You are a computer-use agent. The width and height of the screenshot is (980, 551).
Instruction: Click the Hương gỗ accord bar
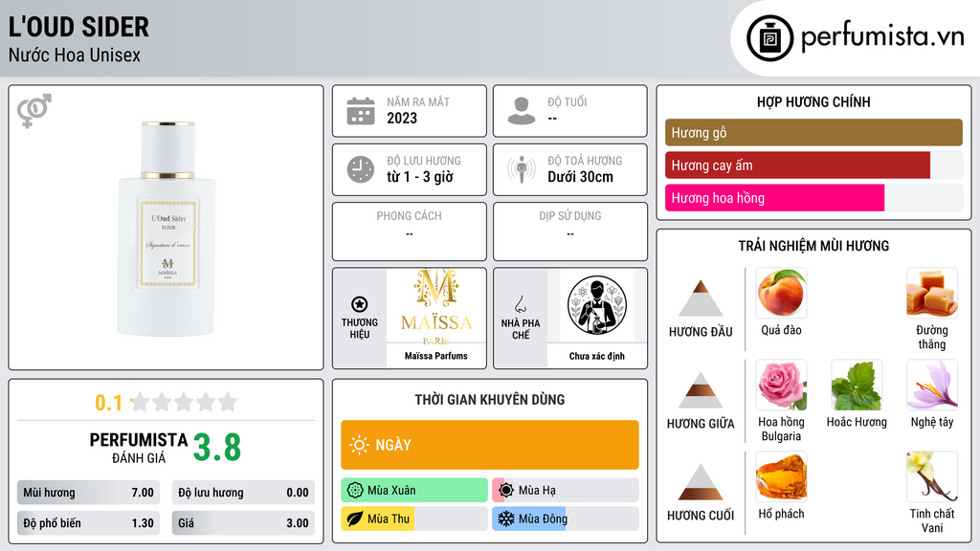813,132
